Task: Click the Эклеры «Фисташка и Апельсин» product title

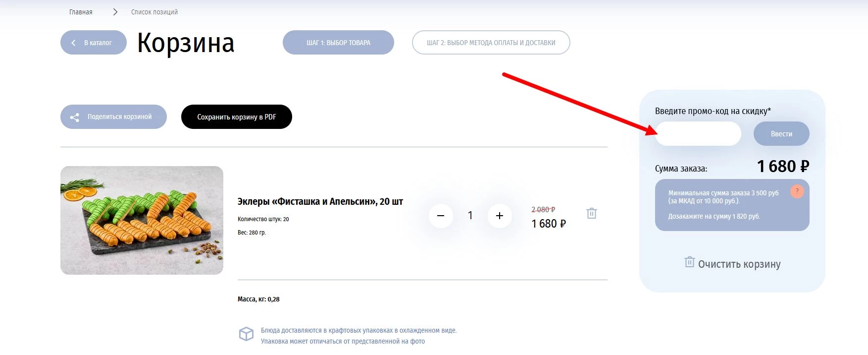Action: 320,202
